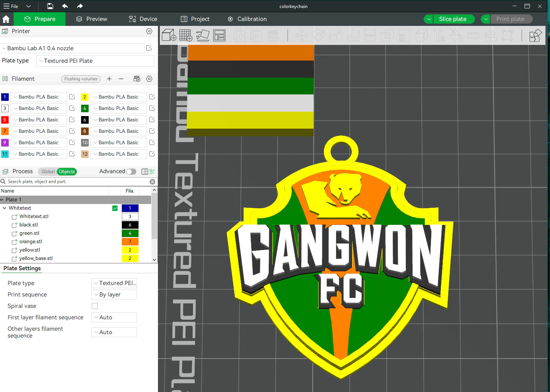The width and height of the screenshot is (550, 392).
Task: Click the AMS sync filament icon
Action: point(137,79)
